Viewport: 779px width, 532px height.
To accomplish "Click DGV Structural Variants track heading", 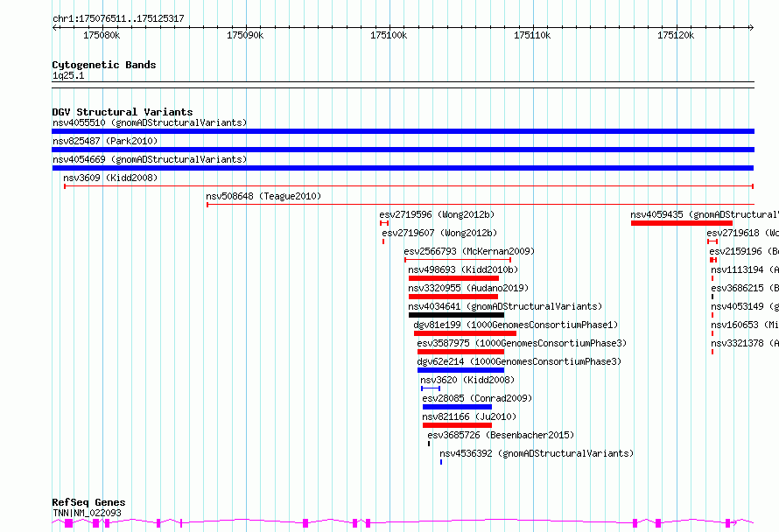I will pos(123,112).
